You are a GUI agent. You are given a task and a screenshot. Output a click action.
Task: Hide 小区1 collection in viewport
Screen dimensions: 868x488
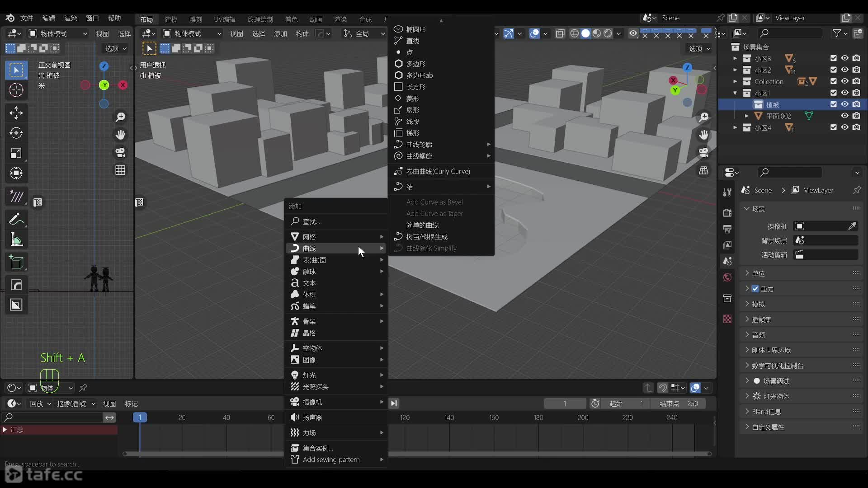point(845,93)
